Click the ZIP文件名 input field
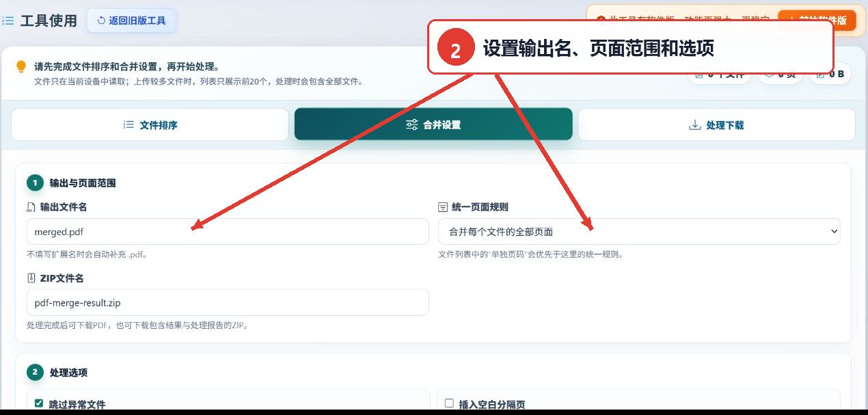 [x=228, y=303]
